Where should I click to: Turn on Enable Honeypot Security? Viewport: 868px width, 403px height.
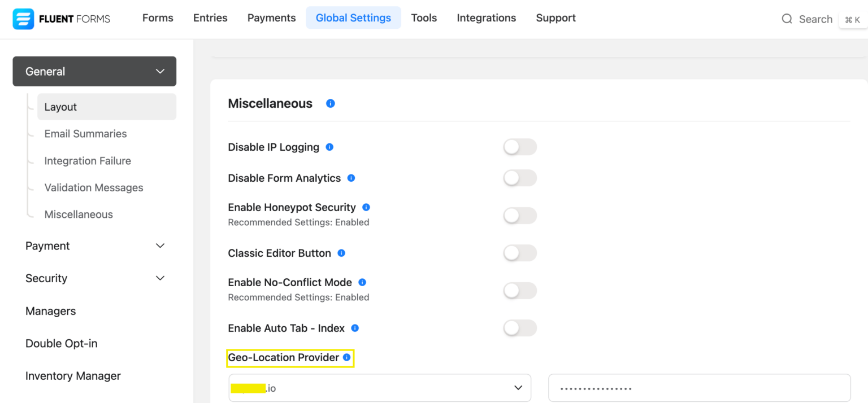click(x=519, y=215)
